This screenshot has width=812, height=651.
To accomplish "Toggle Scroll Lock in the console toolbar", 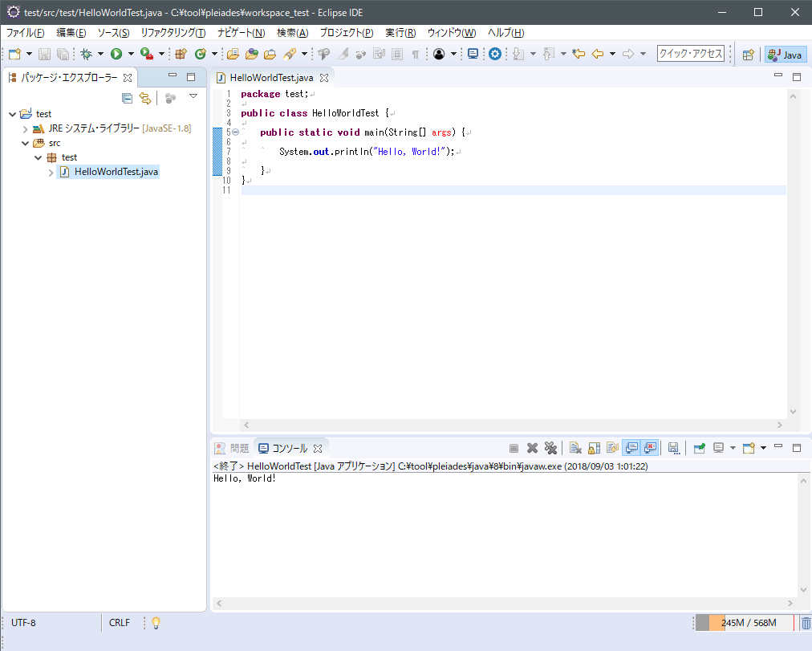I will coord(594,448).
